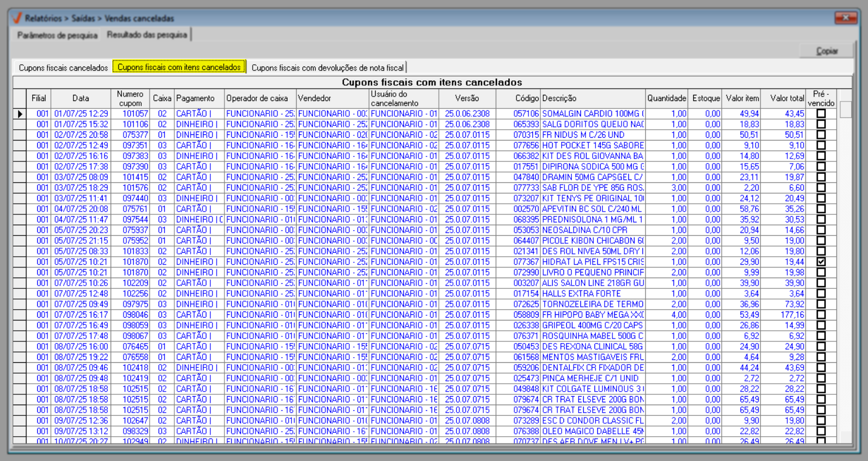Sort by the Data column header
The image size is (868, 461).
(81, 98)
